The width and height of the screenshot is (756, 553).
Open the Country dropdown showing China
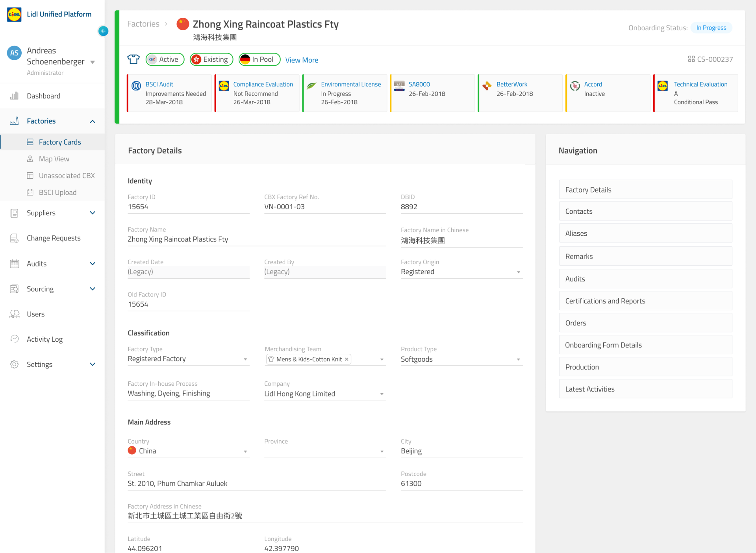(188, 451)
